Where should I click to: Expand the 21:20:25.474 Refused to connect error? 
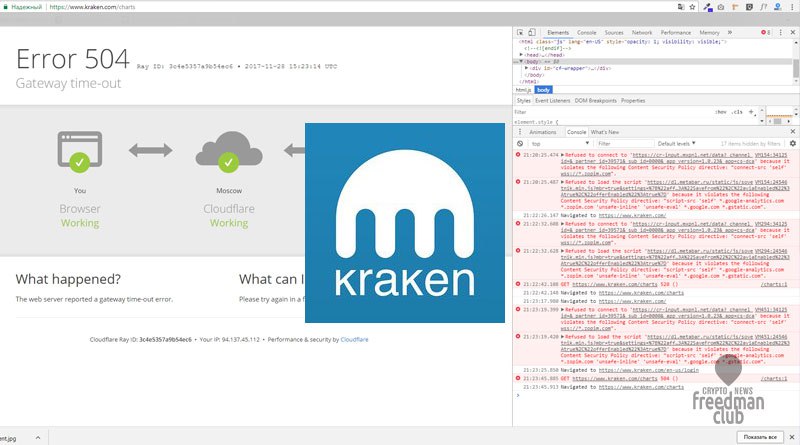point(562,155)
